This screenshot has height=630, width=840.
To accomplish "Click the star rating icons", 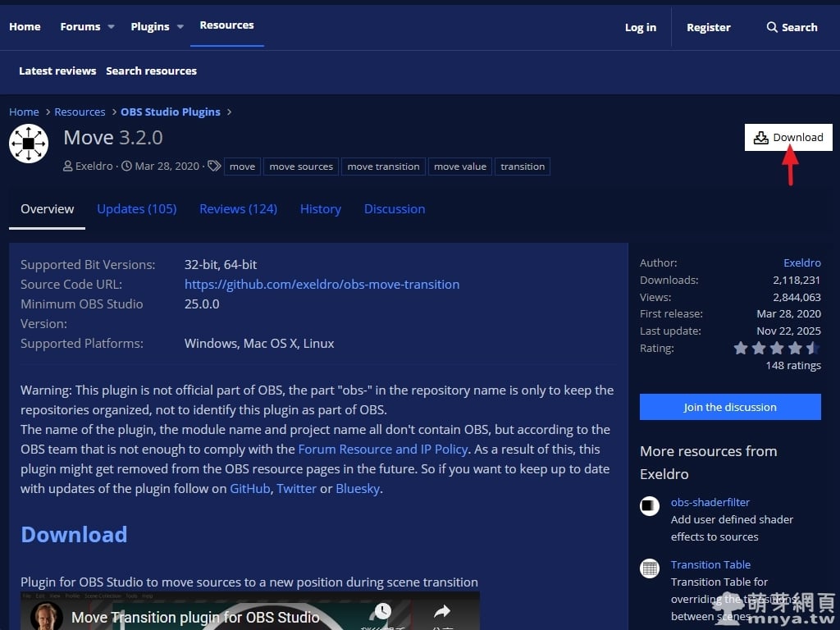I will coord(776,348).
